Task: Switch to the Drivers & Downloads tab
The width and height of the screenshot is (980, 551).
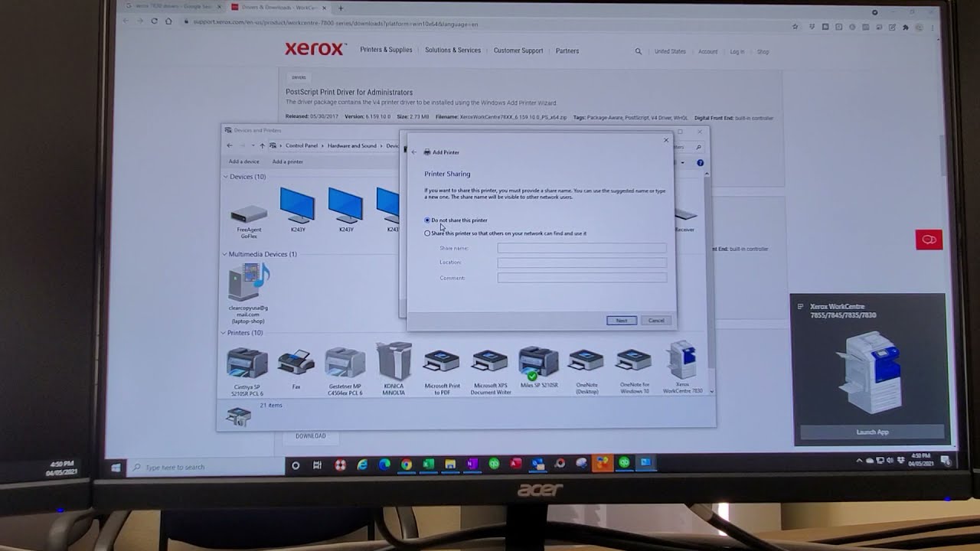Action: coord(279,7)
